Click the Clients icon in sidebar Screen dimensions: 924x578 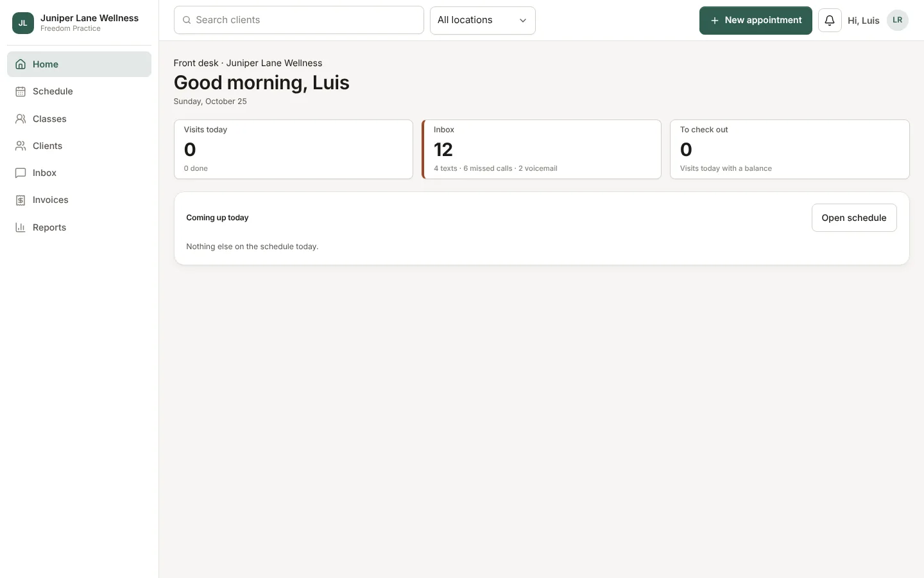pyautogui.click(x=21, y=146)
